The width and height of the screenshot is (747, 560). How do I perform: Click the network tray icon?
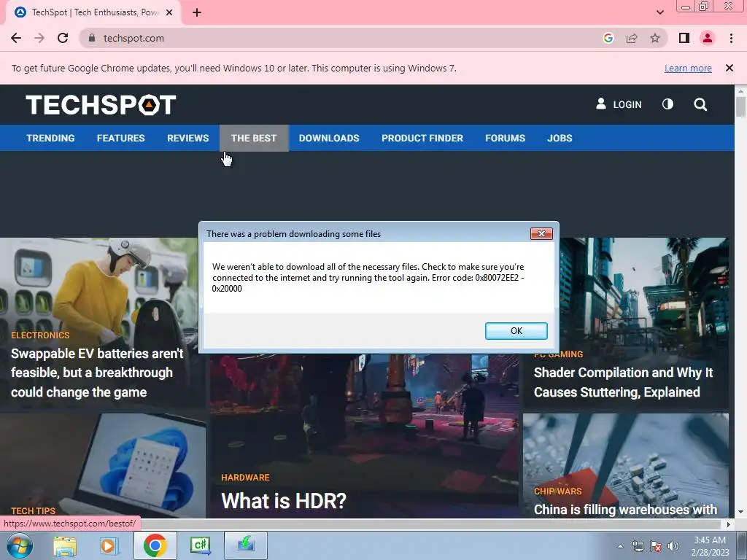(x=638, y=546)
